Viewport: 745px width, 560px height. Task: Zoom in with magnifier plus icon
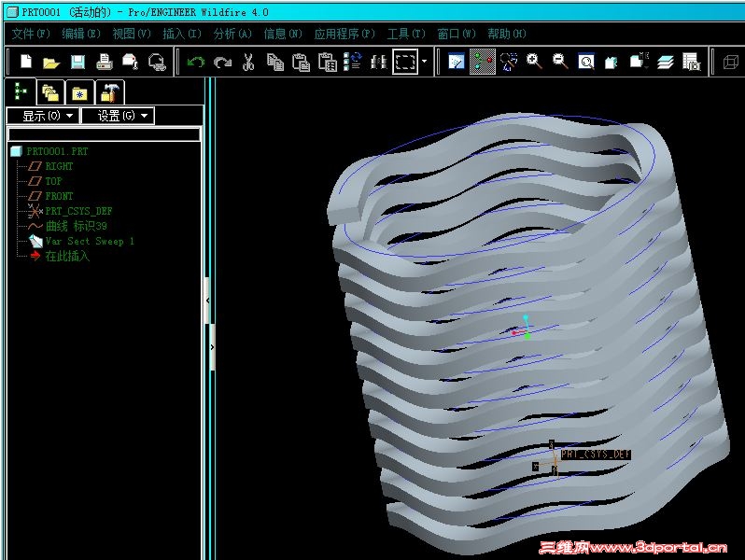tap(534, 62)
